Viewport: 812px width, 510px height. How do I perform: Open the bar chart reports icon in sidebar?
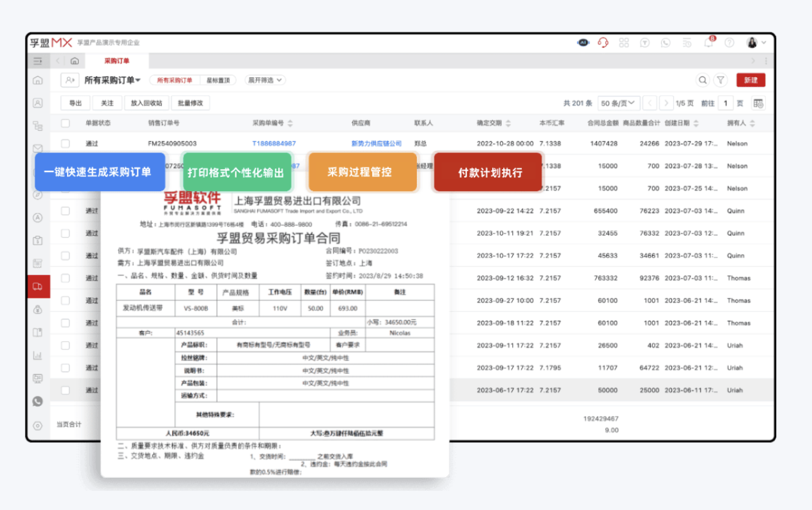38,355
